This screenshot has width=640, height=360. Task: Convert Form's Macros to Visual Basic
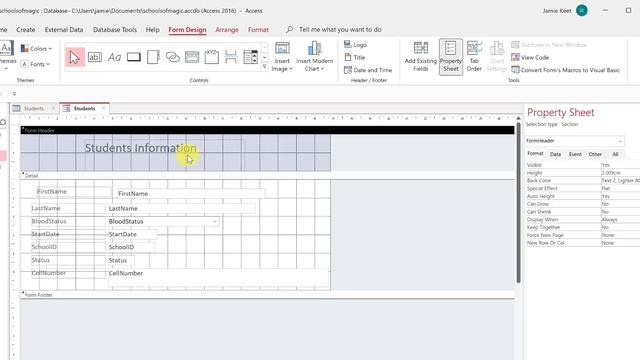pyautogui.click(x=565, y=70)
